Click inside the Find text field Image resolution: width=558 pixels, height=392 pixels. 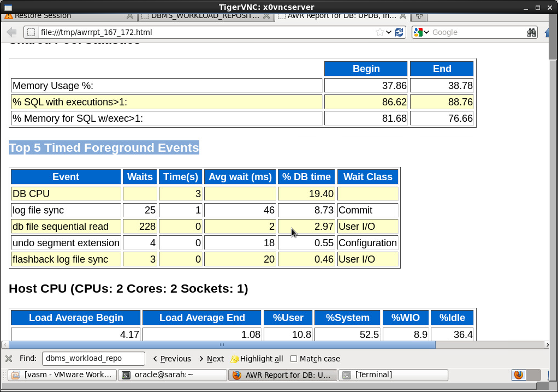click(x=93, y=359)
